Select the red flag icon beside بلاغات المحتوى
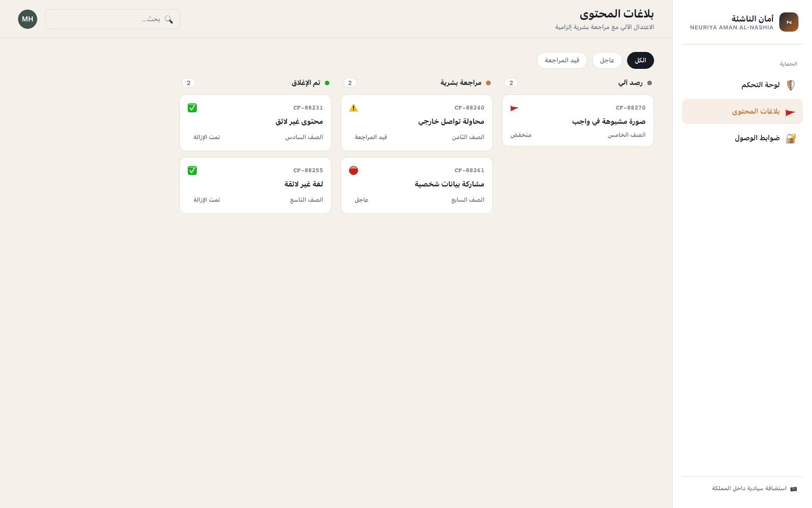Viewport: 812px width, 508px height. coord(791,112)
